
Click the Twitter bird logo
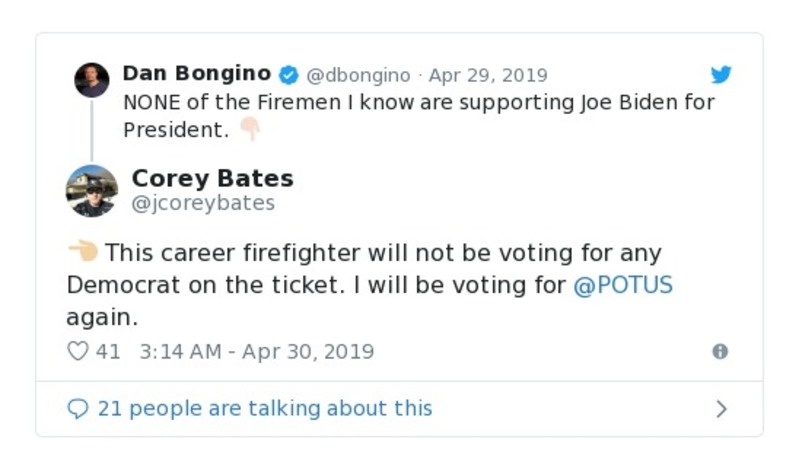(x=721, y=75)
